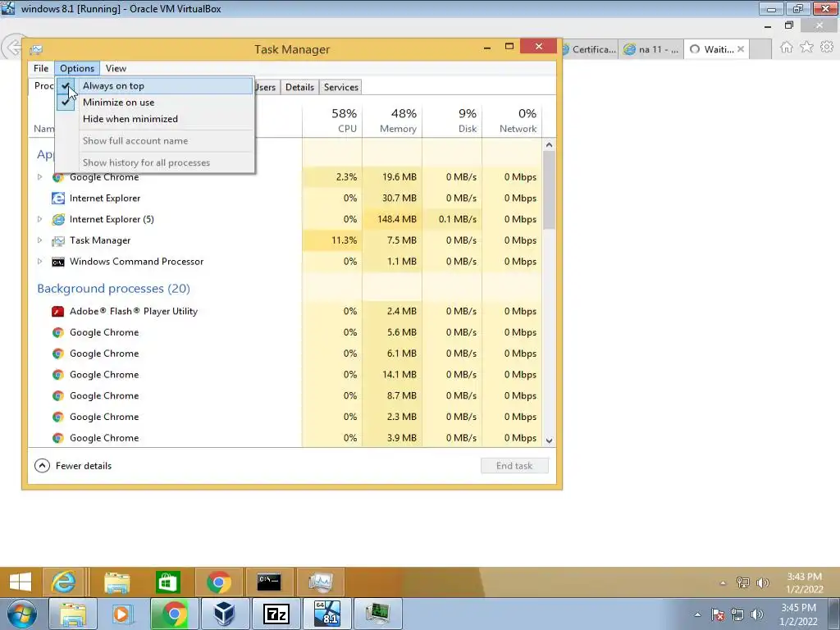Screen dimensions: 840x630
Task: Open the View menu
Action: 116,68
